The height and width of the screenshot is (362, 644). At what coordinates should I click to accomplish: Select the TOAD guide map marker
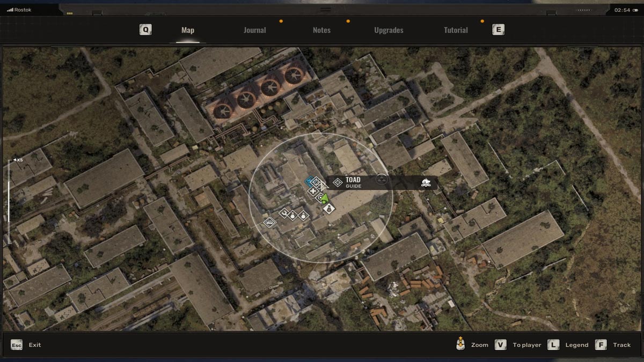(317, 182)
